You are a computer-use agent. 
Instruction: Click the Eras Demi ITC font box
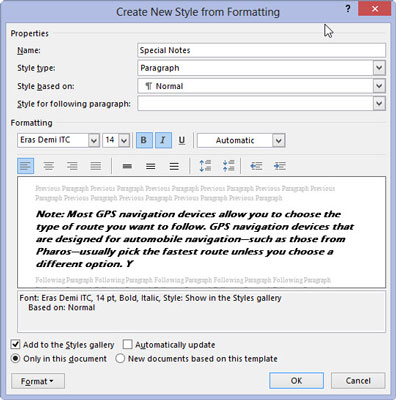pos(53,140)
